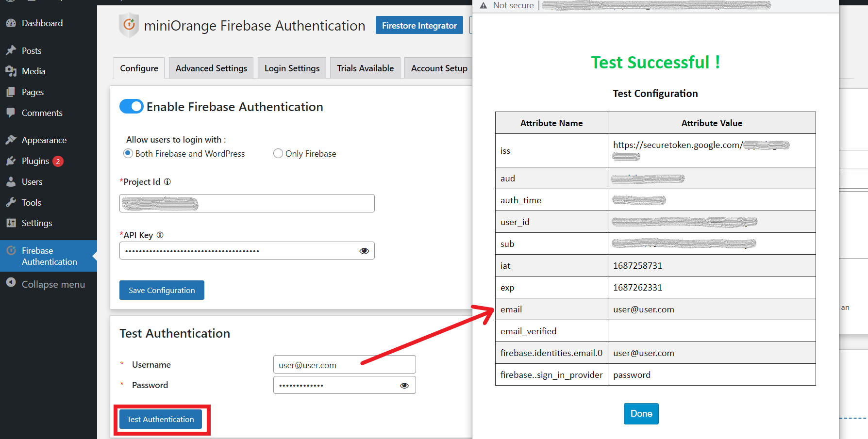The image size is (868, 439).
Task: Open the Account Setup tab
Action: point(439,68)
